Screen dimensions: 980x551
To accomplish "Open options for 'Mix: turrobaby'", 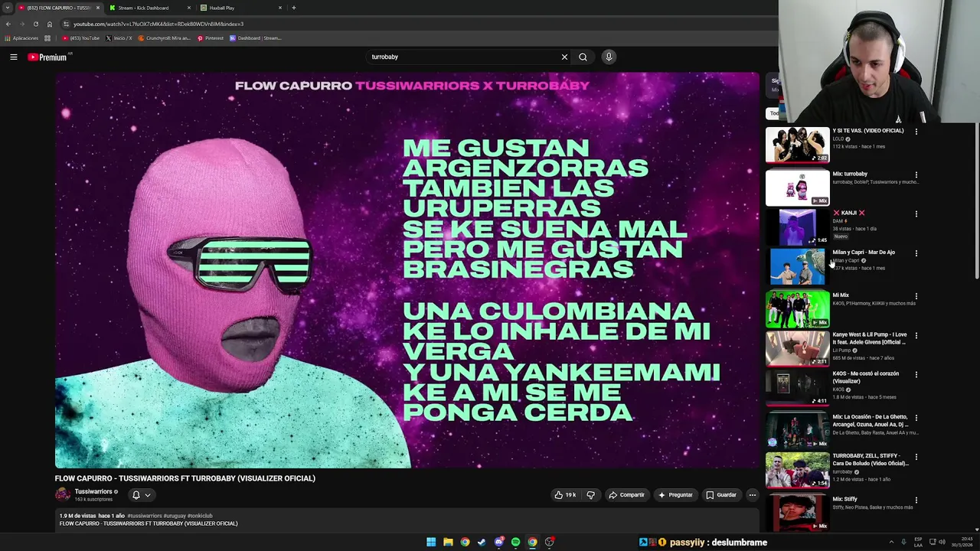I will tap(916, 175).
